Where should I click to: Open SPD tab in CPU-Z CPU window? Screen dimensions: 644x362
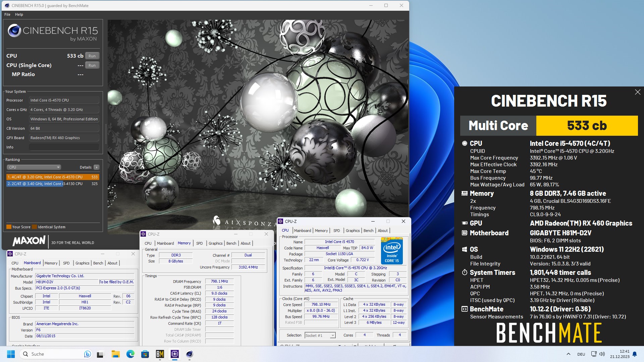[x=337, y=231]
